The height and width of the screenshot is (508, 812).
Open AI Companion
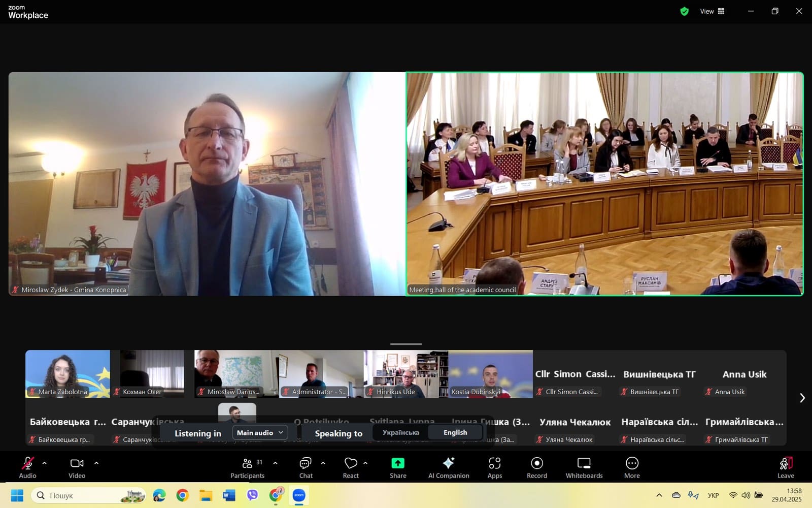click(449, 467)
